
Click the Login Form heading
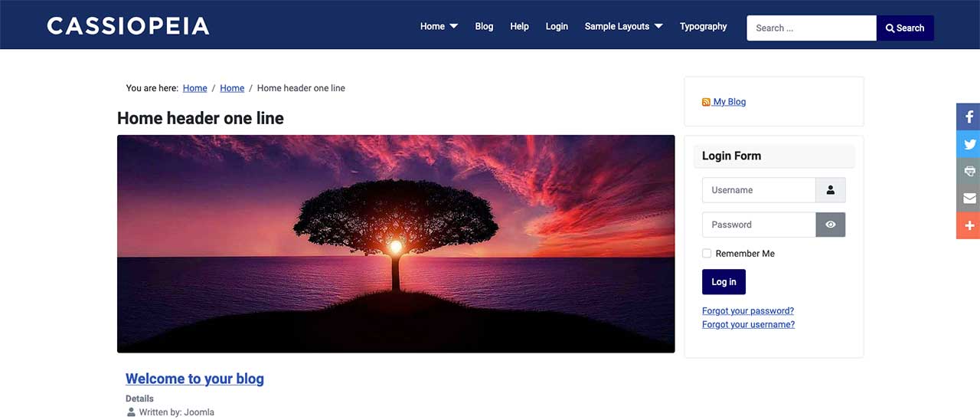point(731,156)
